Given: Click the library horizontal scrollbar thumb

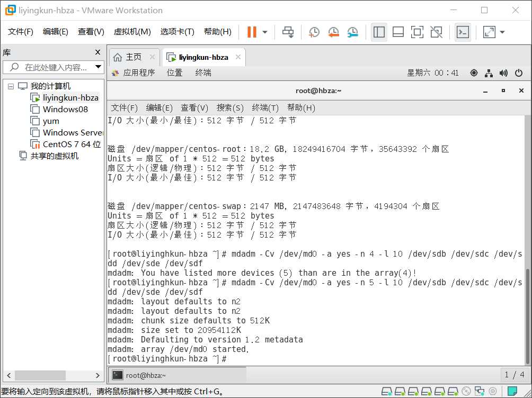Looking at the screenshot, I should 40,375.
